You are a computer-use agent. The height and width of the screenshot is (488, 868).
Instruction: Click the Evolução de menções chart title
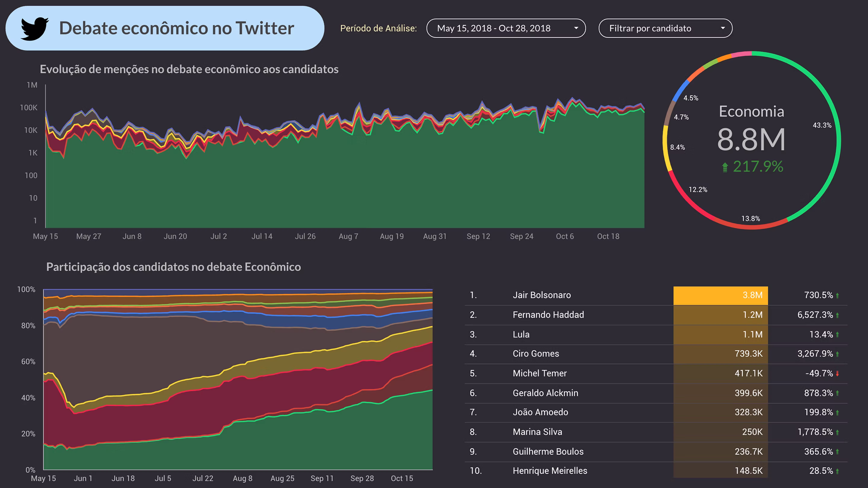point(189,69)
